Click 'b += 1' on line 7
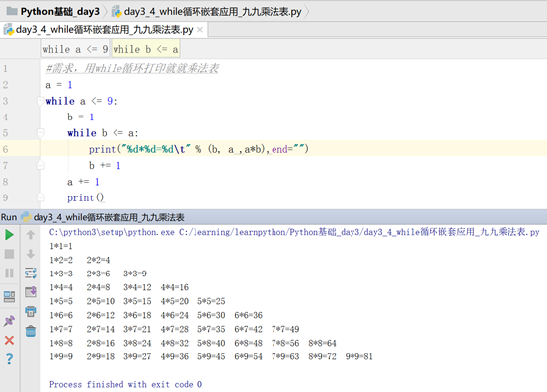 (x=105, y=165)
